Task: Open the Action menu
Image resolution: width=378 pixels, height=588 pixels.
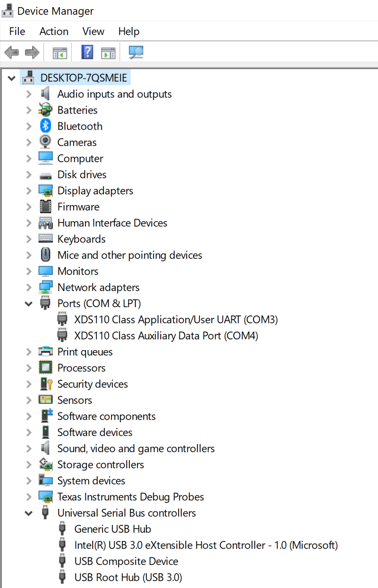Action: pyautogui.click(x=54, y=31)
